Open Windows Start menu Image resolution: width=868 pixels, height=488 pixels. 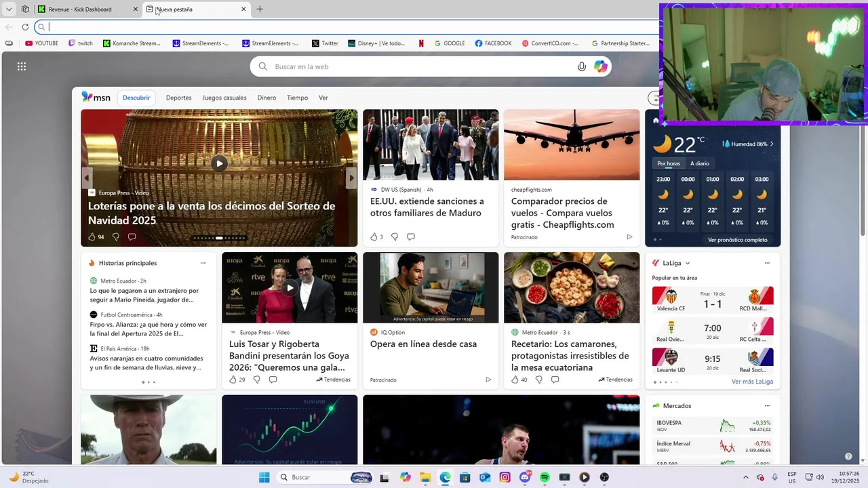point(264,477)
